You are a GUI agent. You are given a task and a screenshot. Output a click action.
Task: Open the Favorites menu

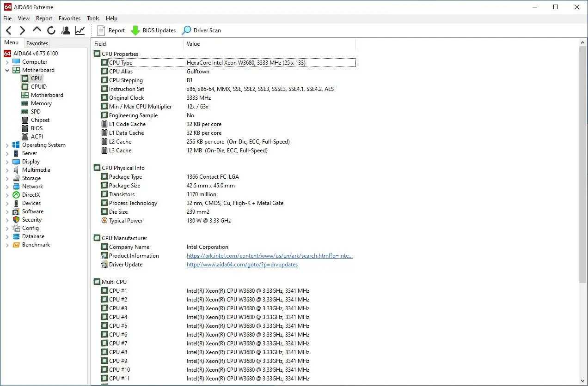(69, 18)
